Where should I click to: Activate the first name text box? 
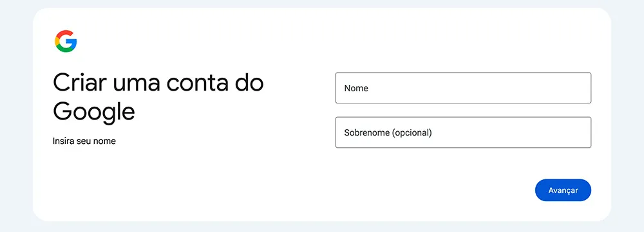(463, 87)
